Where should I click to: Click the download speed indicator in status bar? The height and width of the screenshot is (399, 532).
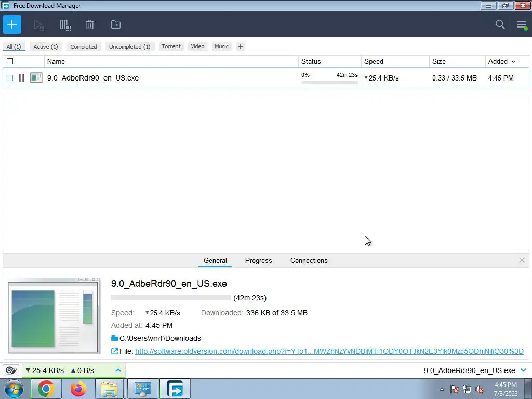coord(45,370)
